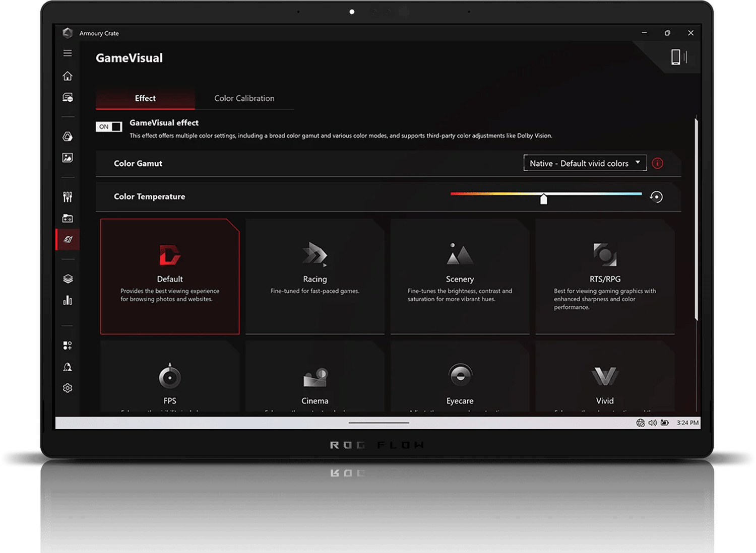Image resolution: width=756 pixels, height=553 pixels.
Task: Click the device panel icon at top right
Action: click(x=679, y=57)
